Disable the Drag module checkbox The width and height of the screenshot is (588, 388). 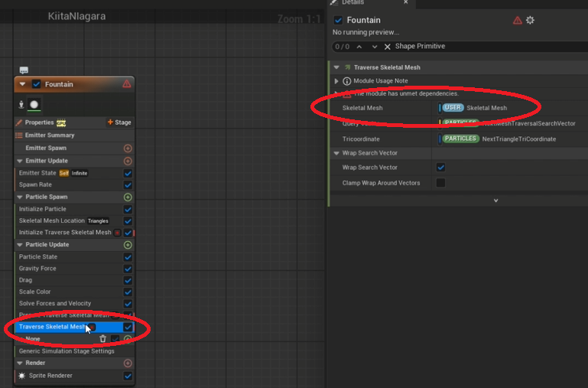tap(128, 280)
